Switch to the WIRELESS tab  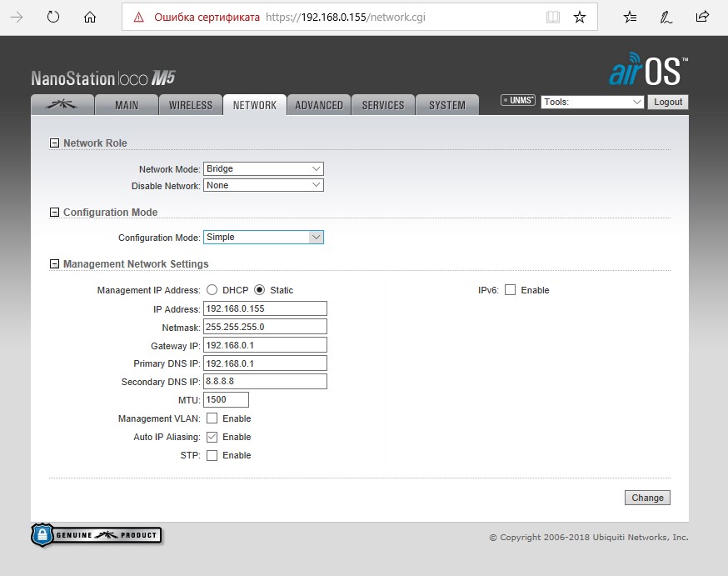tap(191, 105)
